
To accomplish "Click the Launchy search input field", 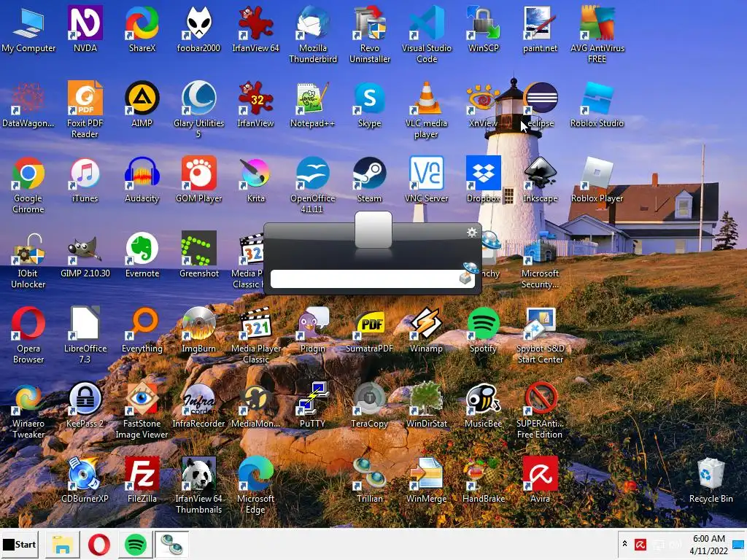I will tap(373, 279).
